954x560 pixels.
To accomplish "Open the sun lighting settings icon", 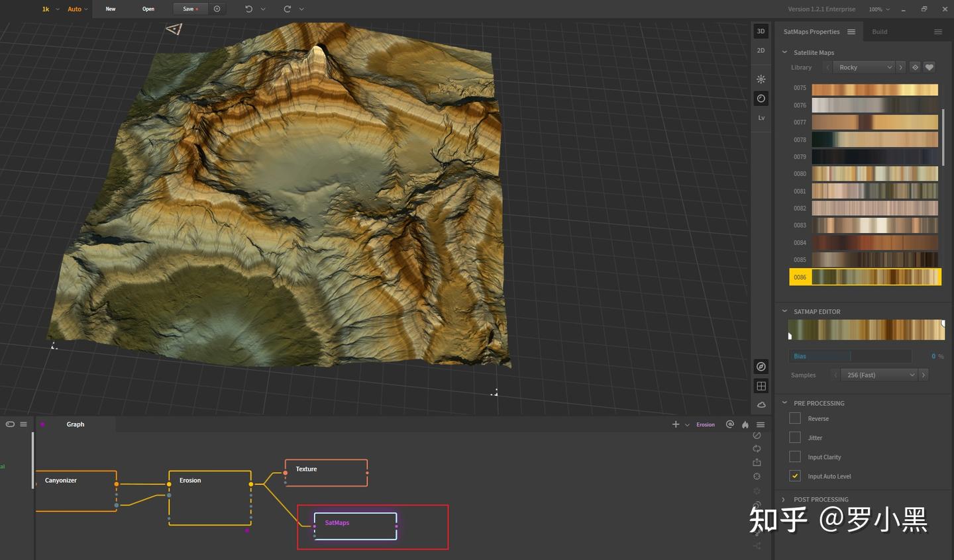I will coord(761,79).
